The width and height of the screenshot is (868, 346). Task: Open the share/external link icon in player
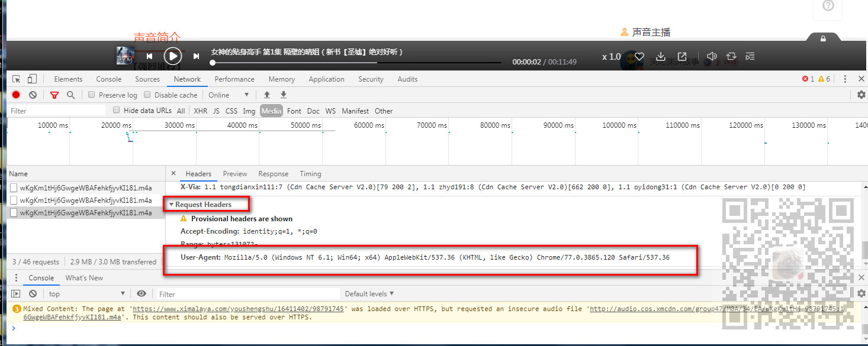682,57
